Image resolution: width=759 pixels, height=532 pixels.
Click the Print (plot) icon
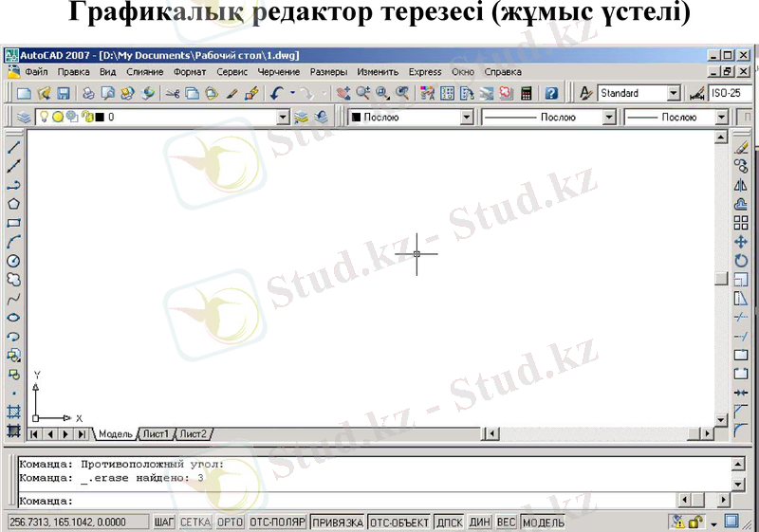(88, 93)
